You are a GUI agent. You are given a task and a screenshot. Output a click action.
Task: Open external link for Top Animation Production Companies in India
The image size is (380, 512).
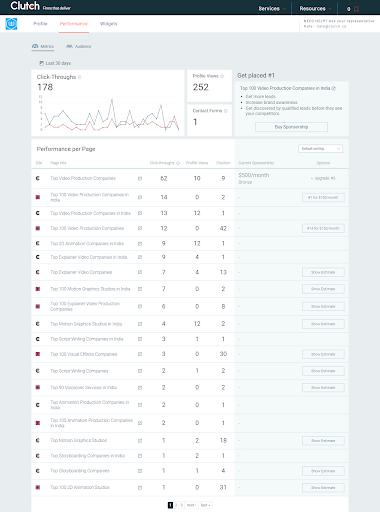point(140,405)
